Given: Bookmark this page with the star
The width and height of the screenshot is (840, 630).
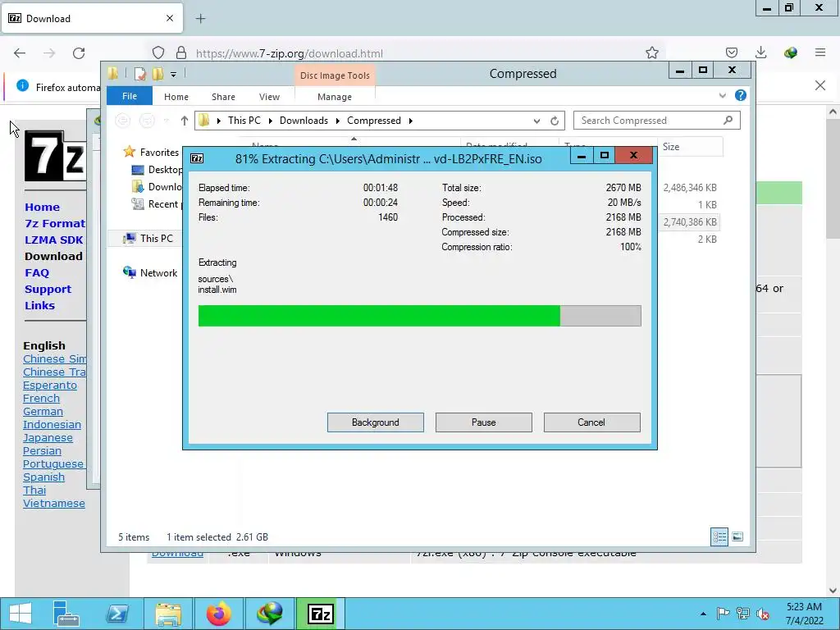Looking at the screenshot, I should (x=651, y=52).
